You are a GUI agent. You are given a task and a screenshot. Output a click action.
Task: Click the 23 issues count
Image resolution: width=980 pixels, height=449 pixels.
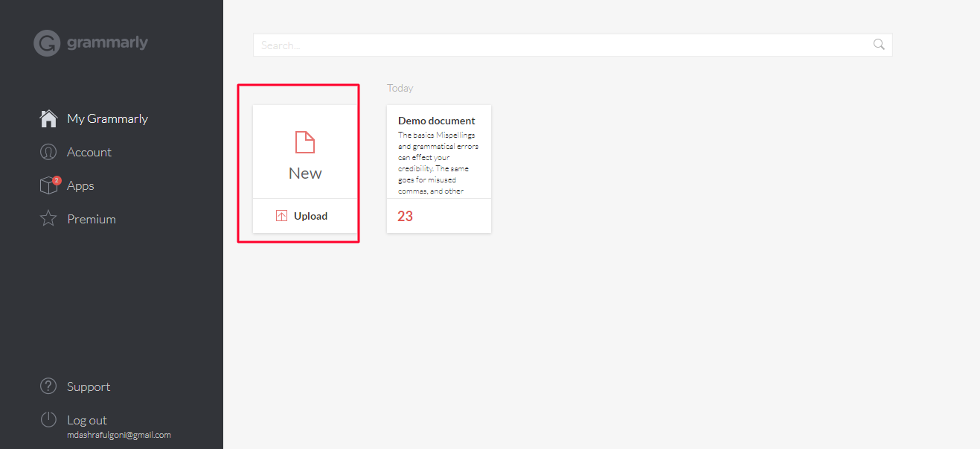pyautogui.click(x=405, y=216)
